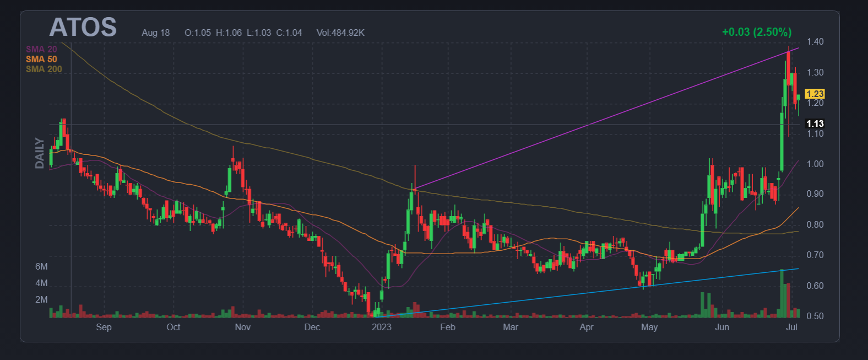This screenshot has width=868, height=360.
Task: Click the DAILY timeframe label
Action: click(x=40, y=153)
